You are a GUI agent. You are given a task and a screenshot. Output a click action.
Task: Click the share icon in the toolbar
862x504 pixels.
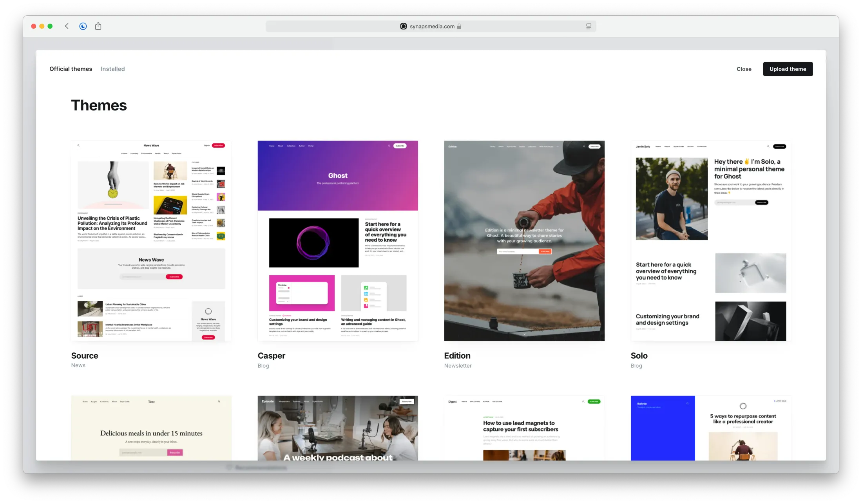pyautogui.click(x=98, y=26)
